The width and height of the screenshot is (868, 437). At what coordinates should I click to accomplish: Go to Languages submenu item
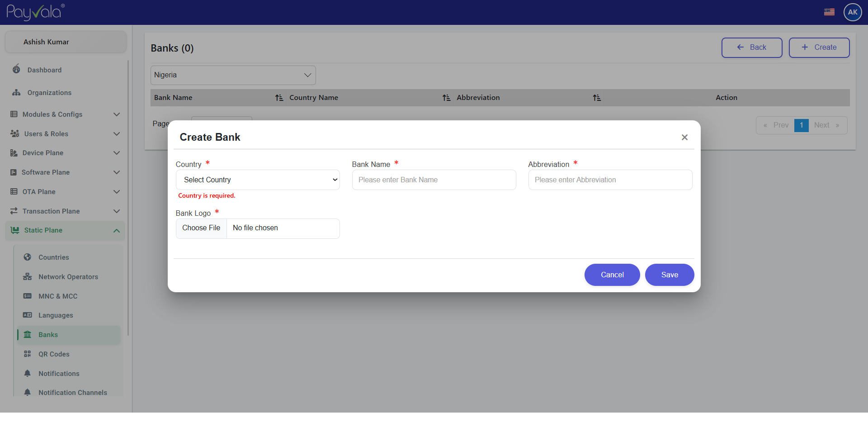56,315
